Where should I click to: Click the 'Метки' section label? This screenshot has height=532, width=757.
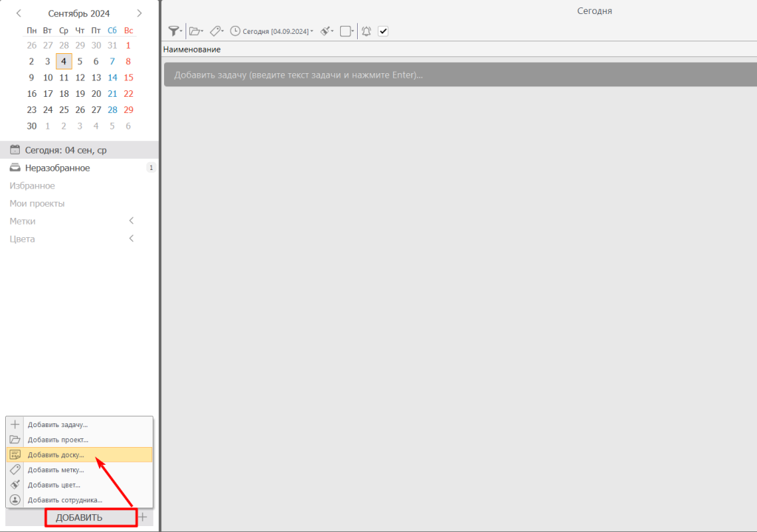pyautogui.click(x=22, y=221)
